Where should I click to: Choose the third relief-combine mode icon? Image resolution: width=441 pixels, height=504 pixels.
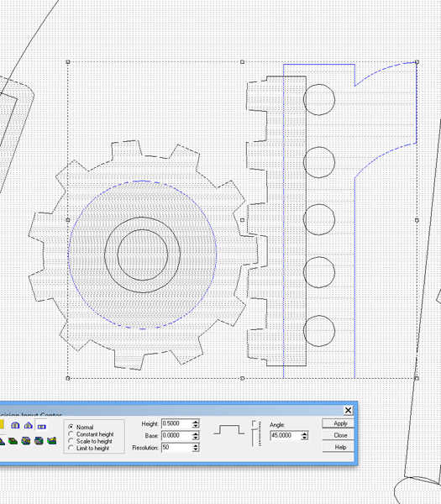click(x=26, y=441)
